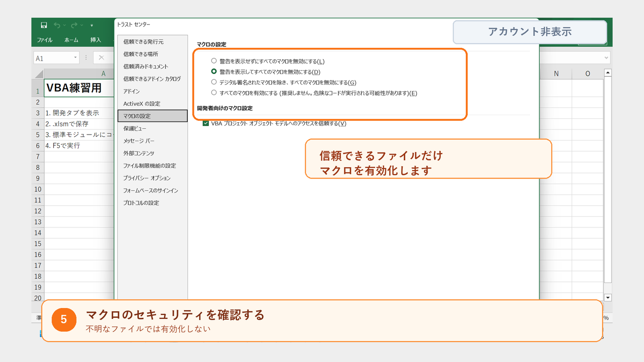Open 信頼済みドキュメント category
This screenshot has height=362, width=644.
point(153,66)
